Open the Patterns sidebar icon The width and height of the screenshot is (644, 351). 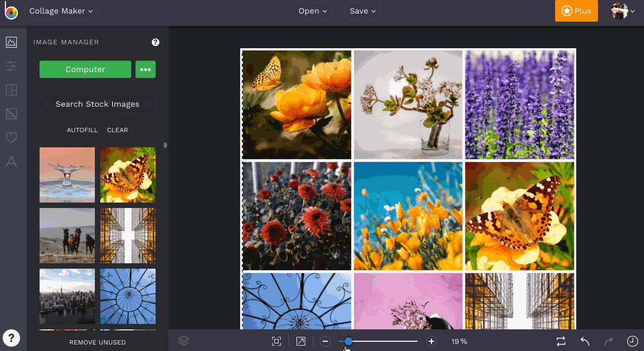coord(11,114)
